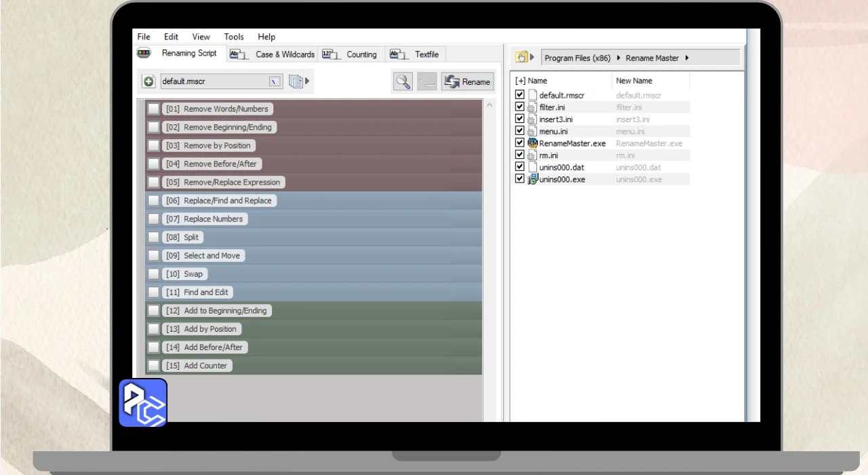This screenshot has height=475, width=868.
Task: Enable step [15] Add Counter checkbox
Action: (x=154, y=366)
